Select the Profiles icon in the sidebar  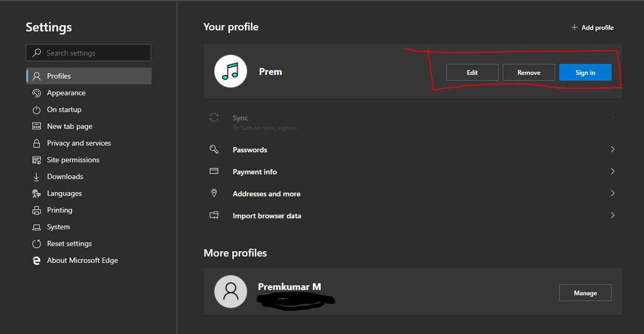click(x=36, y=76)
